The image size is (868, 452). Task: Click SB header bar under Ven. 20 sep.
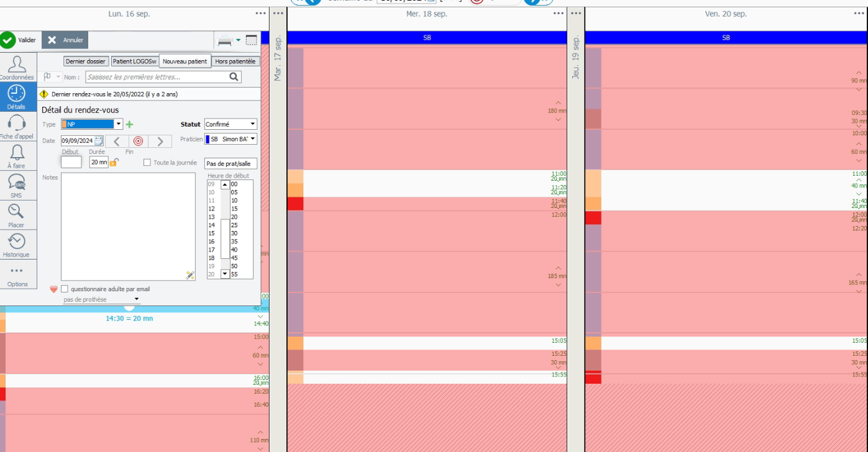tap(726, 38)
